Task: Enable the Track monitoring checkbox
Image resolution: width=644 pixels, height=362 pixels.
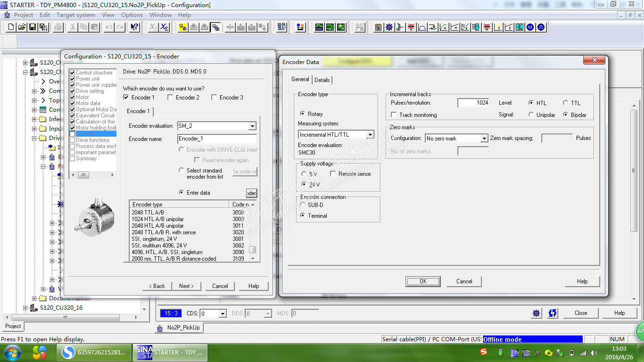Action: tap(394, 115)
